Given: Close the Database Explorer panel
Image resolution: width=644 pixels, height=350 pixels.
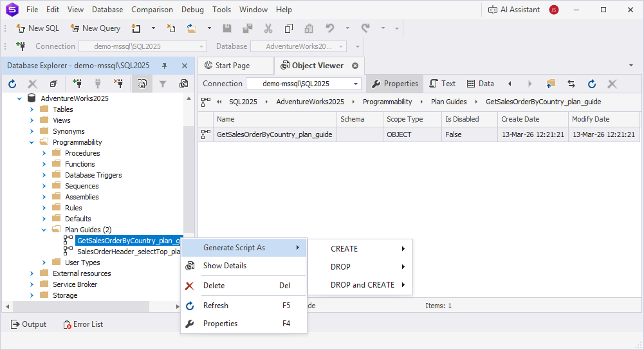Looking at the screenshot, I should [x=185, y=66].
